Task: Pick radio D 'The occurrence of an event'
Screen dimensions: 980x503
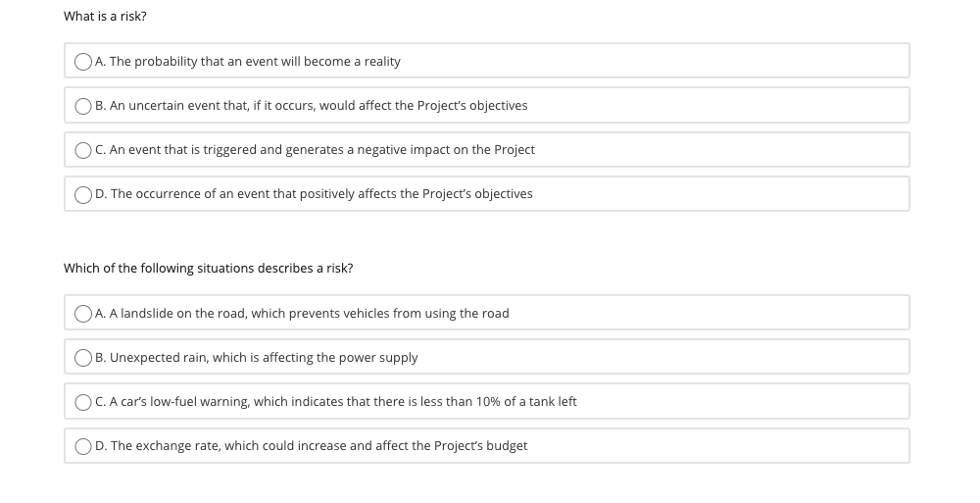Action: coord(83,195)
